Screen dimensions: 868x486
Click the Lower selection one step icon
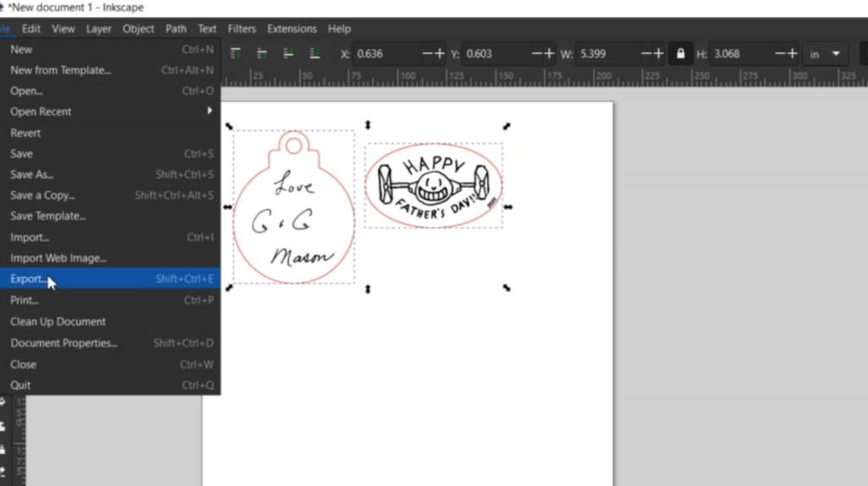[x=290, y=53]
